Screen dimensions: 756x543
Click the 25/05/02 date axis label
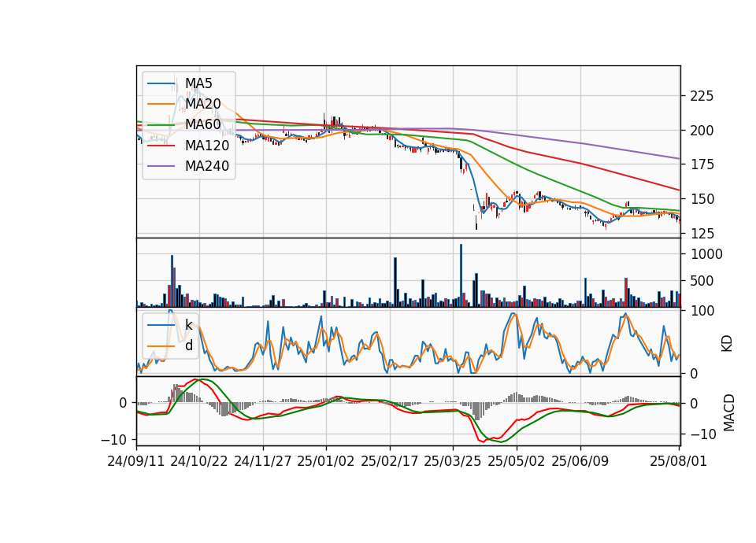click(517, 461)
